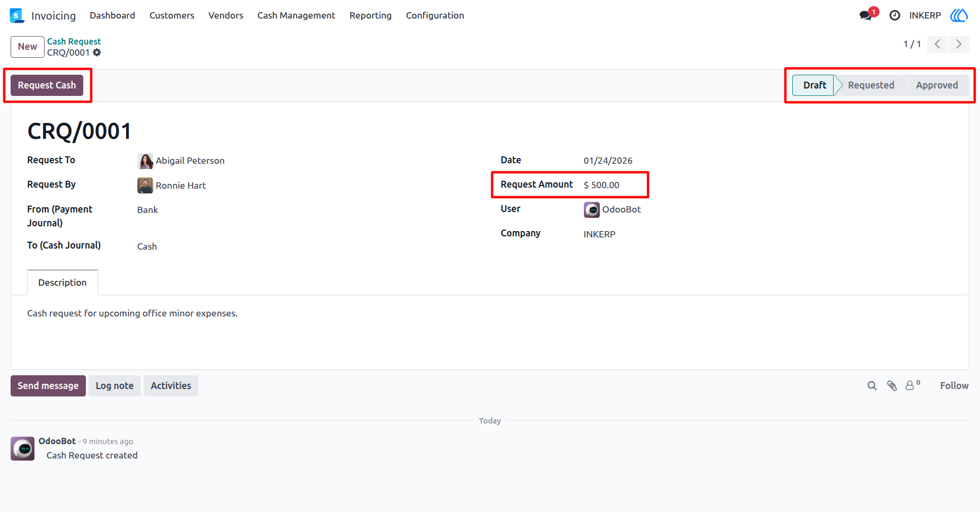
Task: Open the gear actions menu beside CRQ/0001
Action: tap(97, 52)
